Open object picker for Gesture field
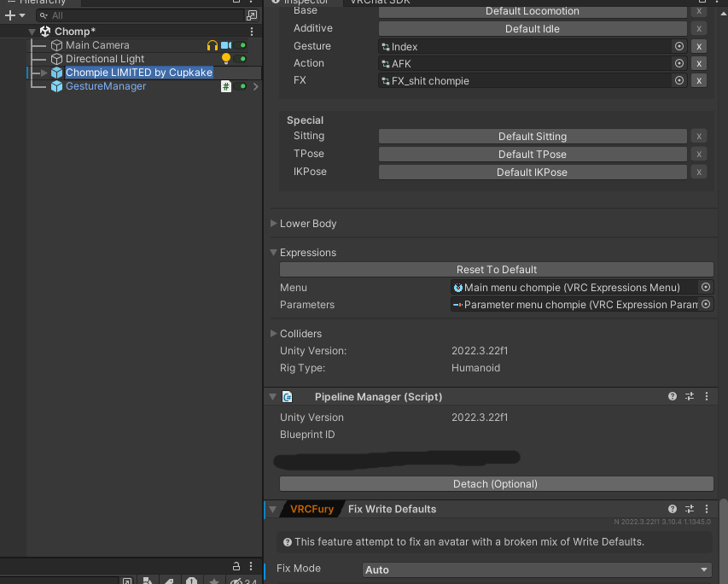This screenshot has width=728, height=584. [679, 46]
